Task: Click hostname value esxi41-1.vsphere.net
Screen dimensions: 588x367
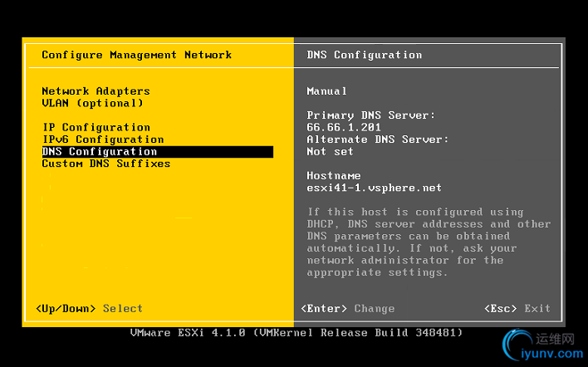Action: (374, 188)
